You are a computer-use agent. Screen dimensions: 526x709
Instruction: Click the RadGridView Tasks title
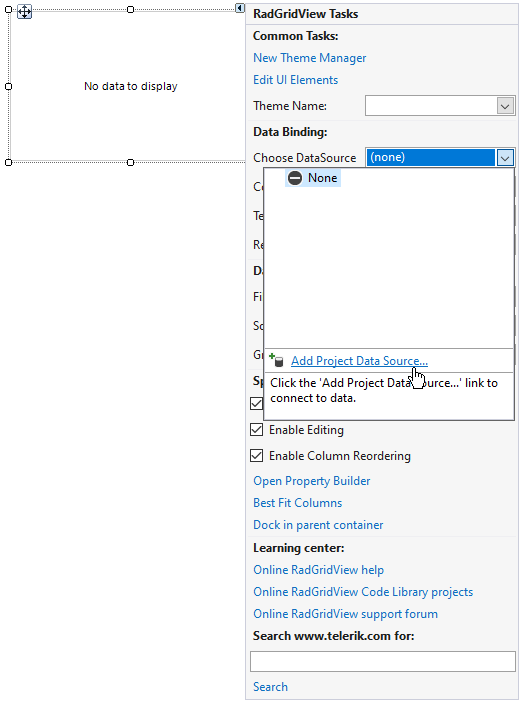(x=305, y=14)
